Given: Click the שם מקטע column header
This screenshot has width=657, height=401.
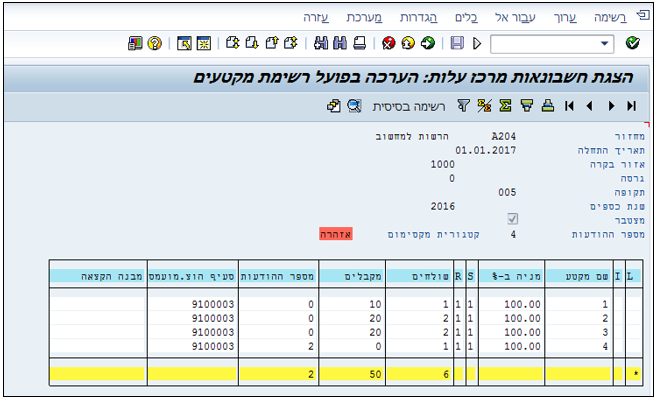Looking at the screenshot, I should pos(578,276).
